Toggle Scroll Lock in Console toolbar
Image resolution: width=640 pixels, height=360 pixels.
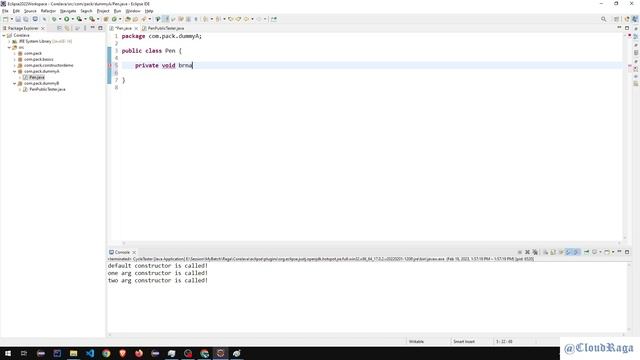pyautogui.click(x=553, y=252)
